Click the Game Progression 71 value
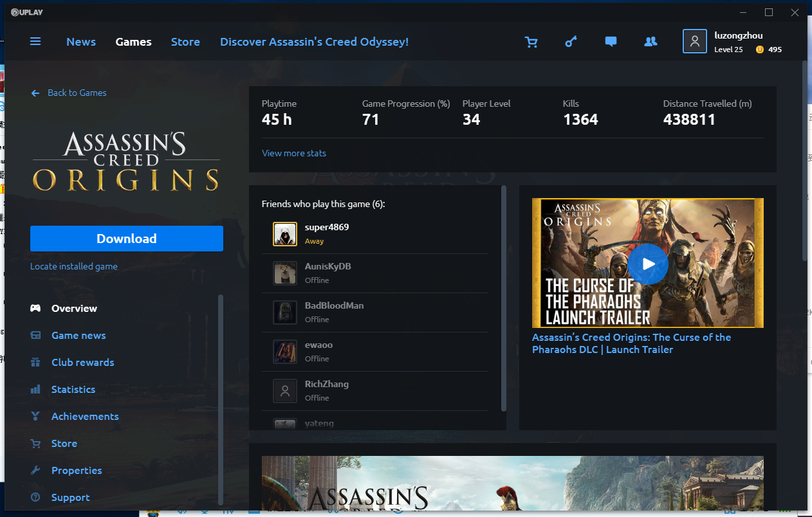Image resolution: width=812 pixels, height=517 pixels. point(371,120)
